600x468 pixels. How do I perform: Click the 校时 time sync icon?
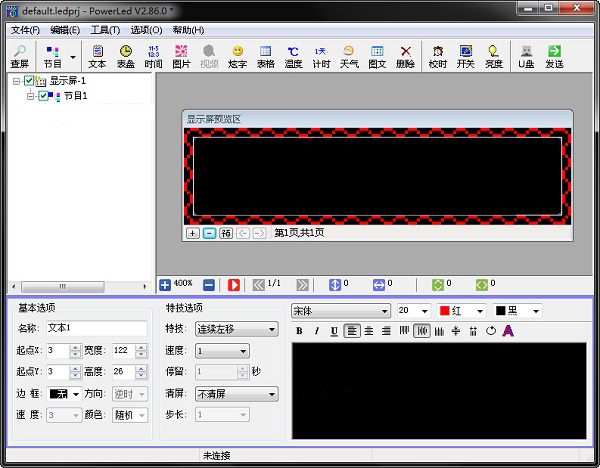(438, 57)
